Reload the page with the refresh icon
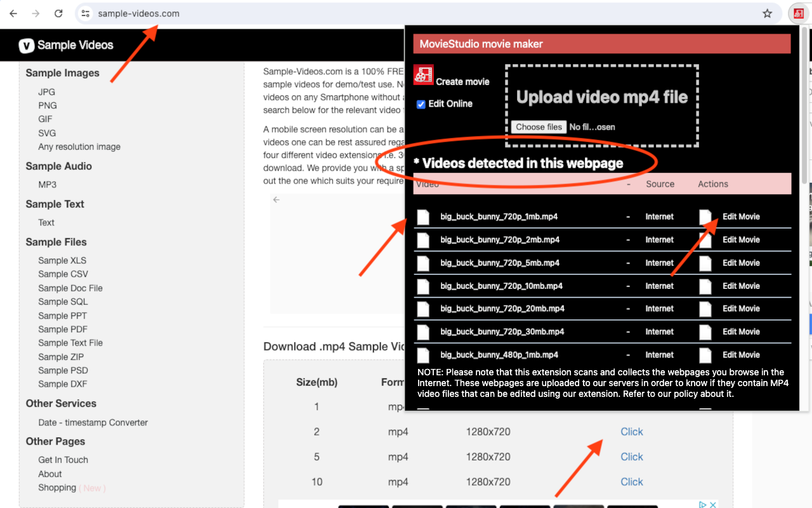 click(x=58, y=13)
